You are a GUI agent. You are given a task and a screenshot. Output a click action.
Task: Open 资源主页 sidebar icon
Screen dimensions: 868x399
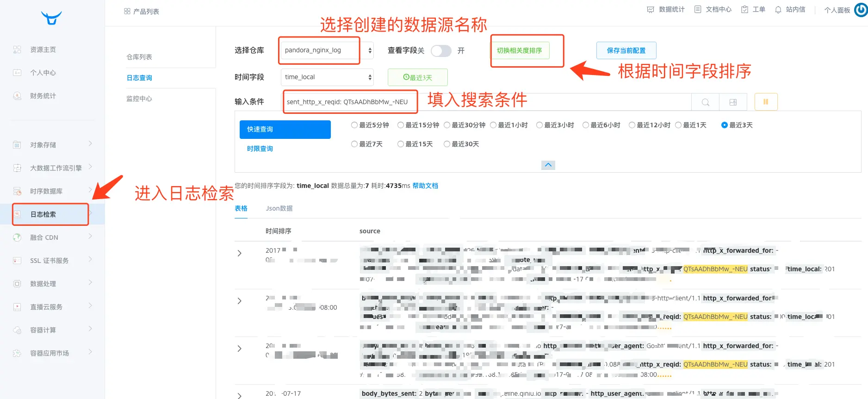tap(17, 50)
